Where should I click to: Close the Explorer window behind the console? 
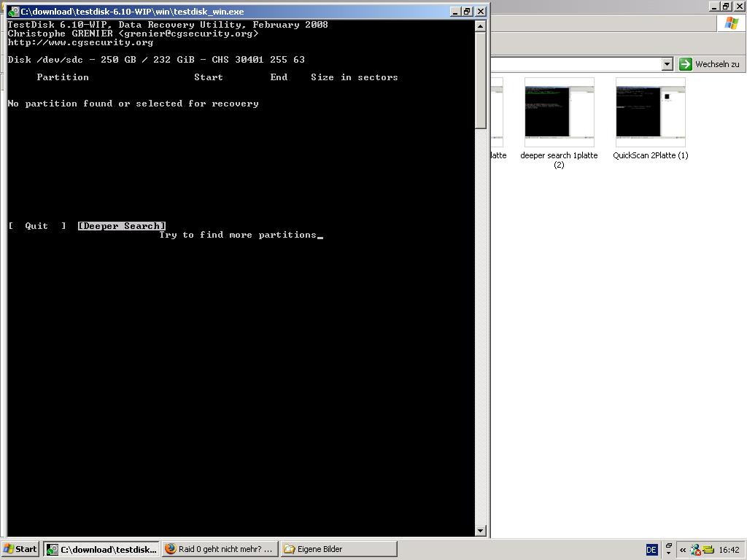[740, 6]
